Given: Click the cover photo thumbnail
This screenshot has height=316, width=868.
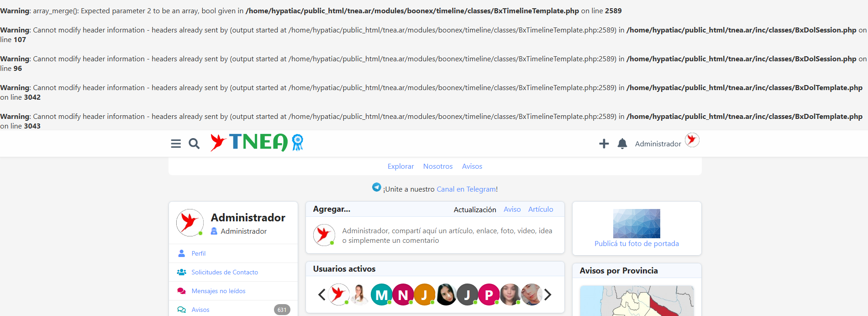Looking at the screenshot, I should [637, 223].
